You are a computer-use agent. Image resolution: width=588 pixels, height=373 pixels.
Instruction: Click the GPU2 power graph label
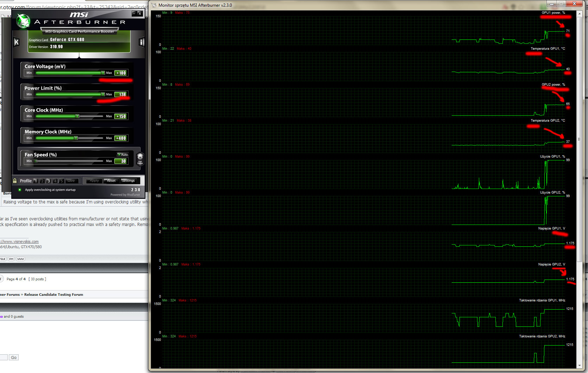pos(553,85)
